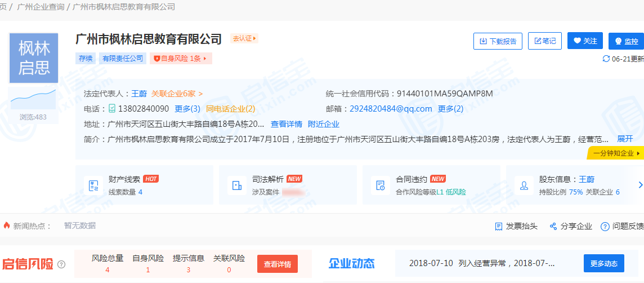Click the 下载报告 button
This screenshot has width=644, height=283.
498,41
